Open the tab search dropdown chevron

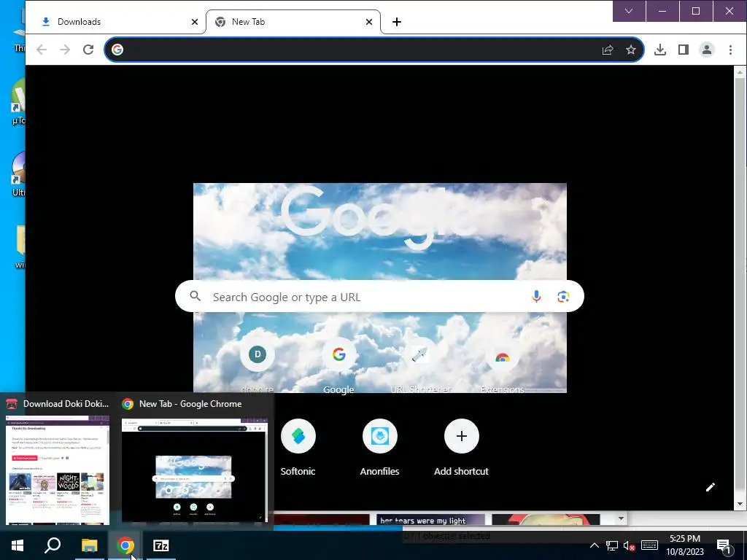click(x=629, y=11)
